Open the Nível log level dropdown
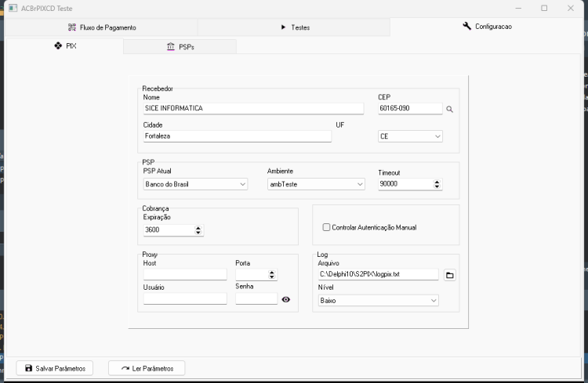 point(378,300)
